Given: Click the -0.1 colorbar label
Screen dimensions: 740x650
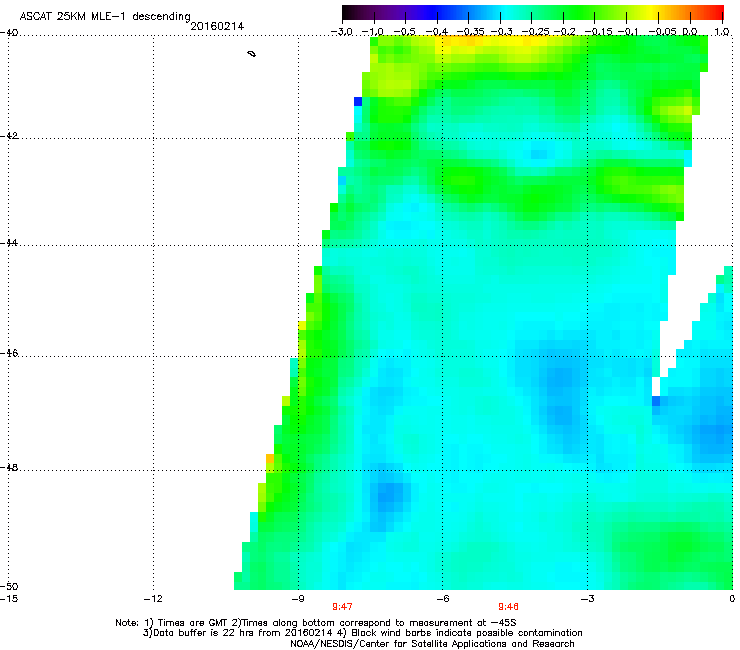Looking at the screenshot, I should [x=628, y=32].
